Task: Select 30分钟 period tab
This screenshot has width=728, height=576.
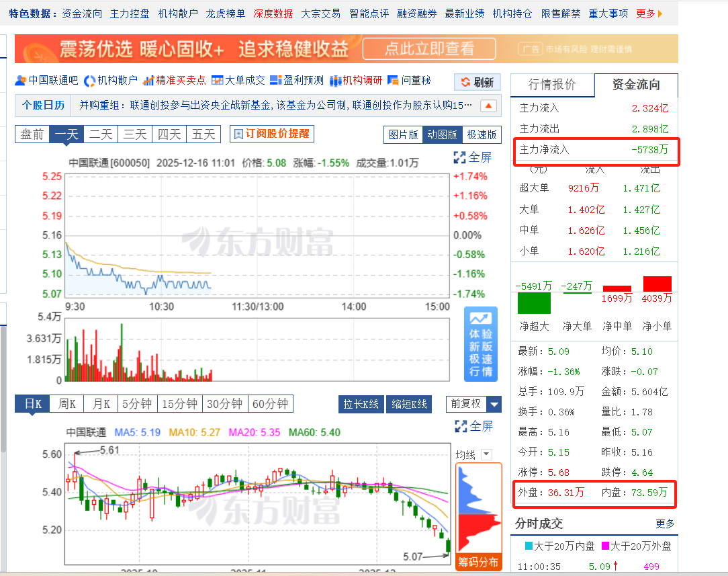Action: pos(225,404)
